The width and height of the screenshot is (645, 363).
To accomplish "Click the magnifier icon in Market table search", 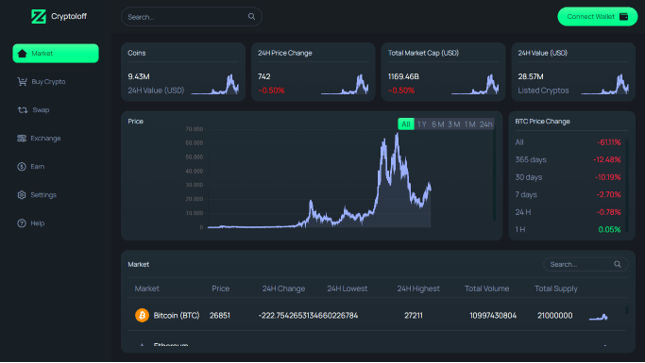I will (617, 264).
